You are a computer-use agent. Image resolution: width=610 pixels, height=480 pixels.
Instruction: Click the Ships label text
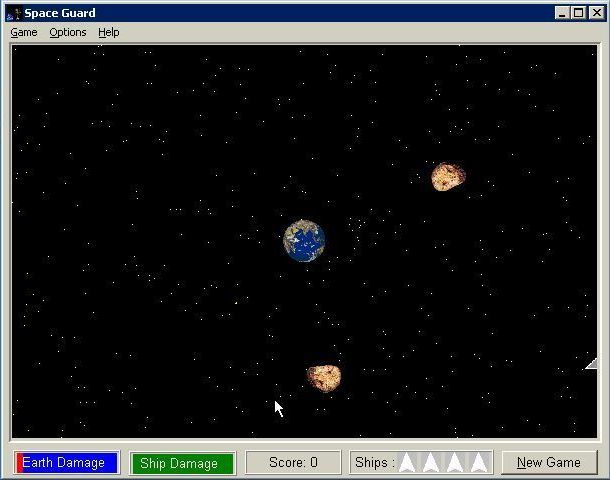point(374,462)
